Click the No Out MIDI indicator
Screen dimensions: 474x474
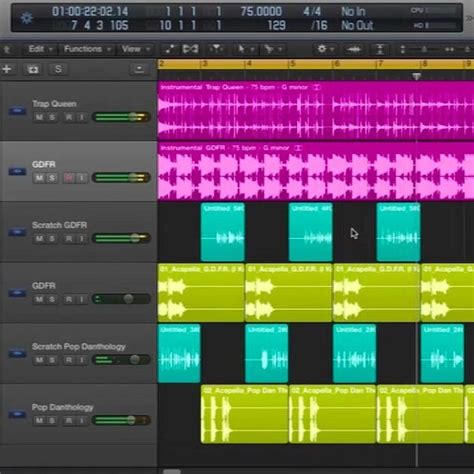coord(357,25)
